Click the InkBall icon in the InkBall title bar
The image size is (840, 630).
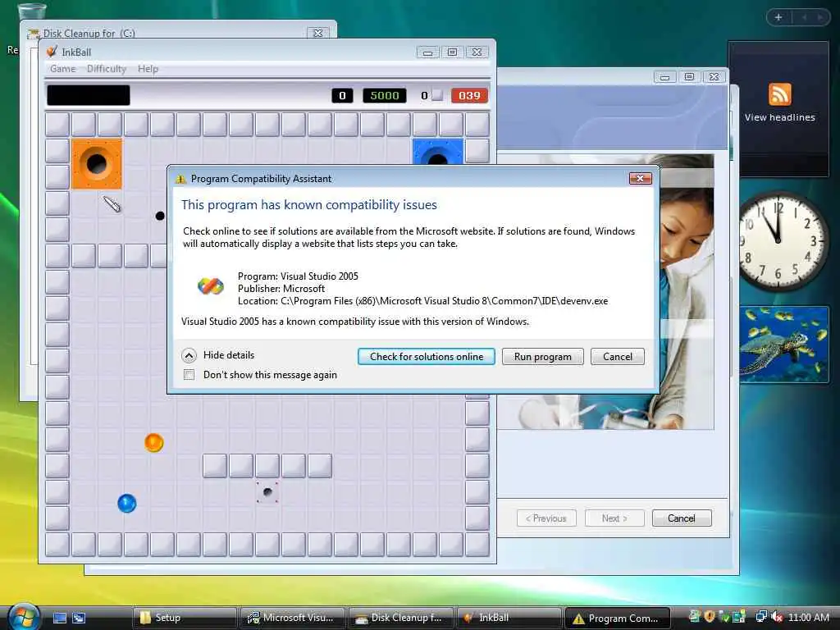52,52
